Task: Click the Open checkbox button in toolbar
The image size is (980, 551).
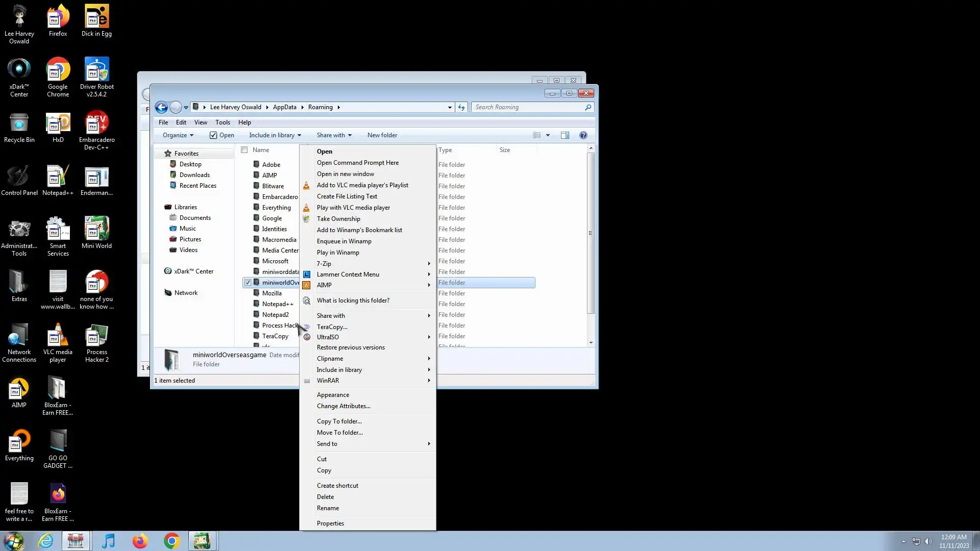Action: point(222,135)
